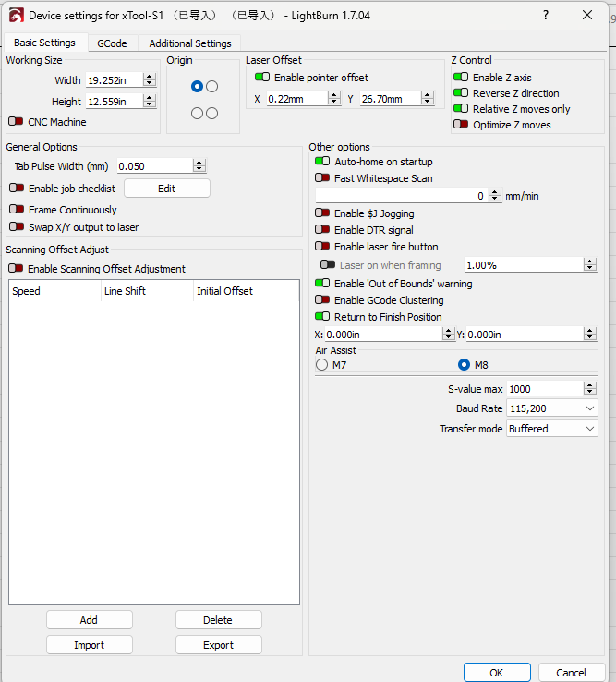Enable Scanning Offset Adjustment toggle
This screenshot has height=682, width=616.
pos(16,268)
